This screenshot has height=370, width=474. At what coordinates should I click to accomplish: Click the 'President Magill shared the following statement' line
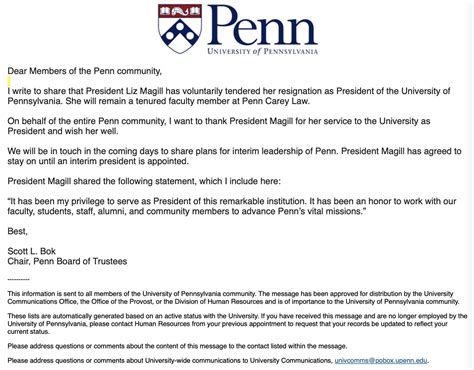coord(144,181)
